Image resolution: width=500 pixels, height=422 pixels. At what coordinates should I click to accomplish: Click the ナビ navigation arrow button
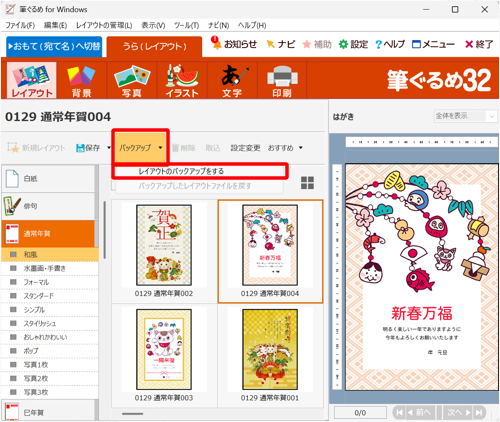pos(281,44)
